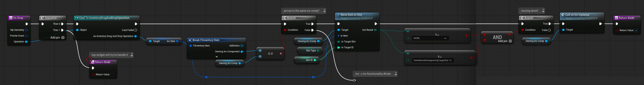Click the 'are we in the same inv comp?' comment
Image resolution: width=644 pixels, height=85 pixels.
coord(301,11)
